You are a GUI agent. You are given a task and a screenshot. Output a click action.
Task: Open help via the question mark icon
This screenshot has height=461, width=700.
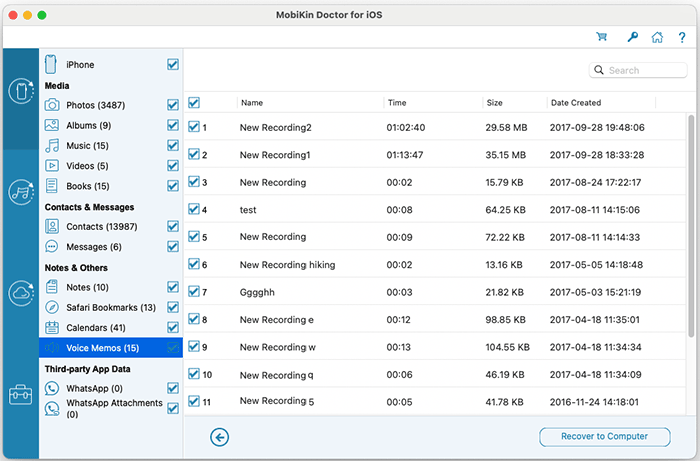click(x=682, y=37)
